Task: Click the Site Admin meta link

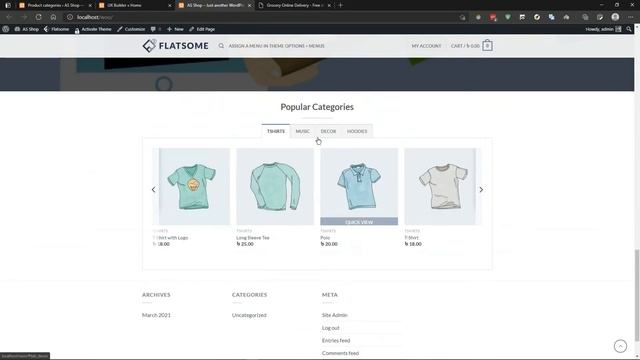Action: 334,315
